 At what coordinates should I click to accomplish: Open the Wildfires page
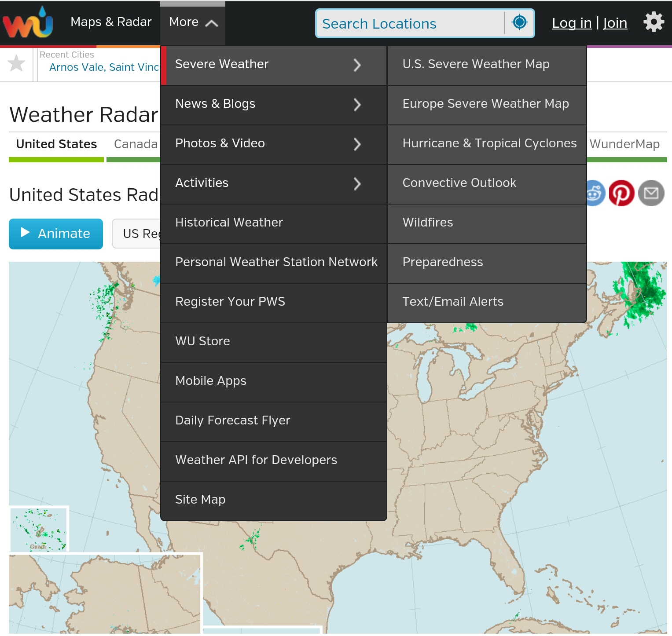coord(487,224)
